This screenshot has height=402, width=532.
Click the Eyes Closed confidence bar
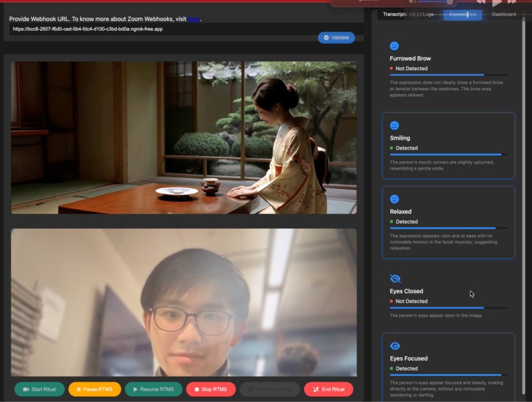pos(448,308)
